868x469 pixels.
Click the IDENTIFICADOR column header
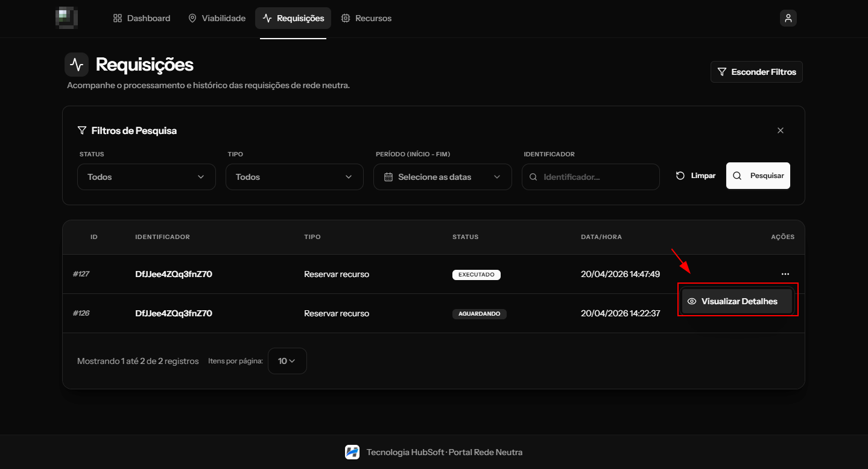pyautogui.click(x=162, y=237)
